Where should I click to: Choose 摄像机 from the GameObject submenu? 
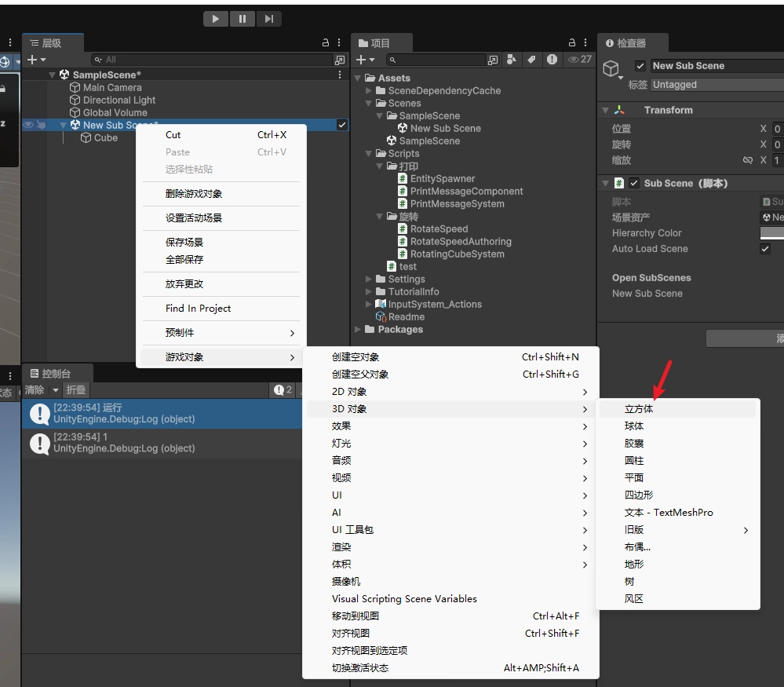point(450,582)
